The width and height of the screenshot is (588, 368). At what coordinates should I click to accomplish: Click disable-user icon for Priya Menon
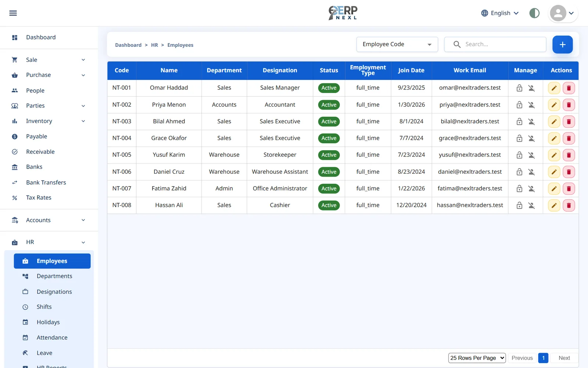pyautogui.click(x=531, y=105)
